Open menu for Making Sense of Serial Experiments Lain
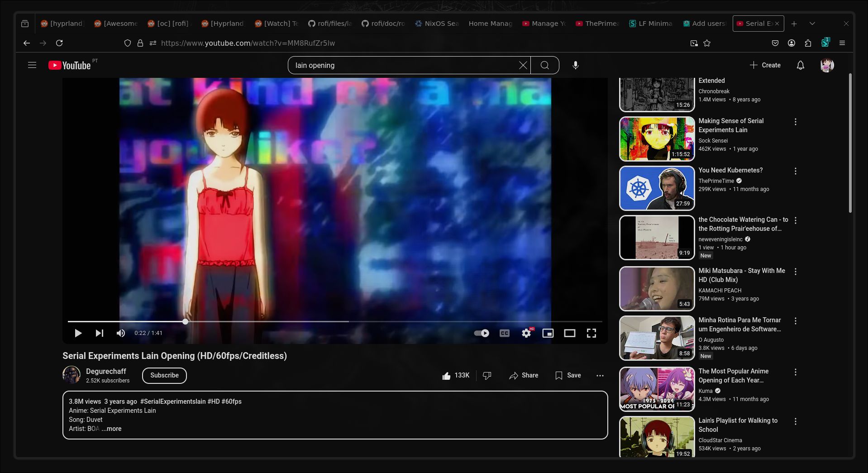Viewport: 868px width, 473px height. pos(795,122)
